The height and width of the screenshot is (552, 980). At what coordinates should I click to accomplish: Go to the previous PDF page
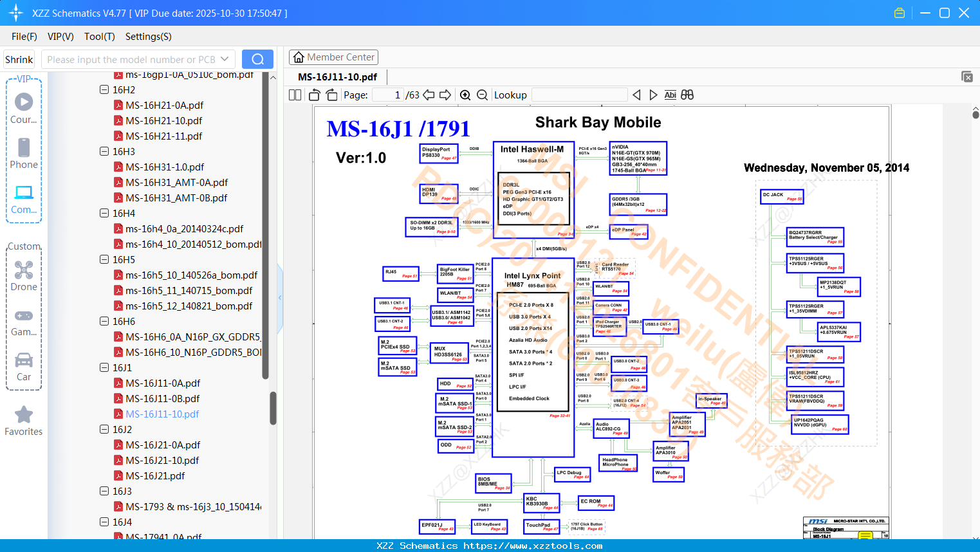coord(429,95)
